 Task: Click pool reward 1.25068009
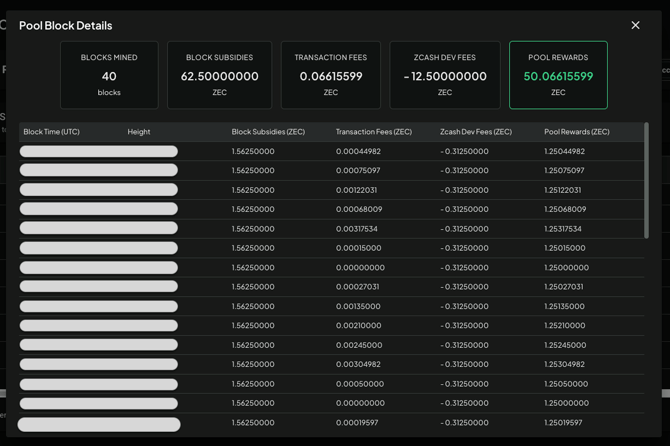coord(565,209)
